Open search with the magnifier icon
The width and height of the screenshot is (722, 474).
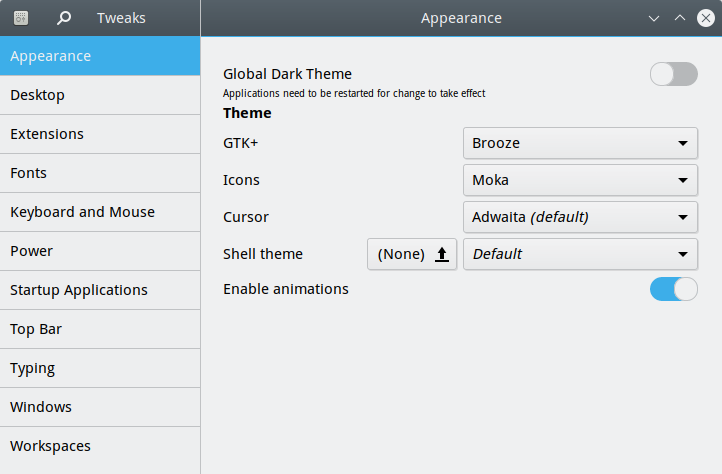(x=64, y=18)
